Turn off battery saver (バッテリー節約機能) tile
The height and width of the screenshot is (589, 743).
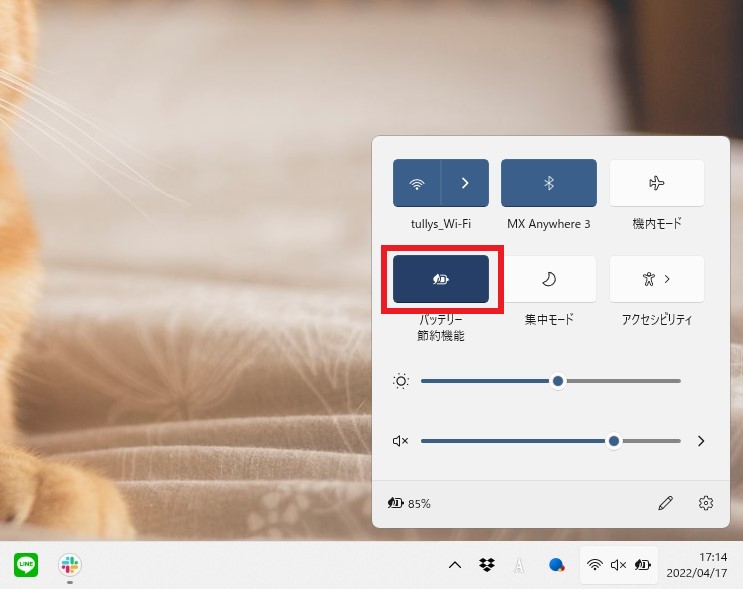click(x=441, y=279)
